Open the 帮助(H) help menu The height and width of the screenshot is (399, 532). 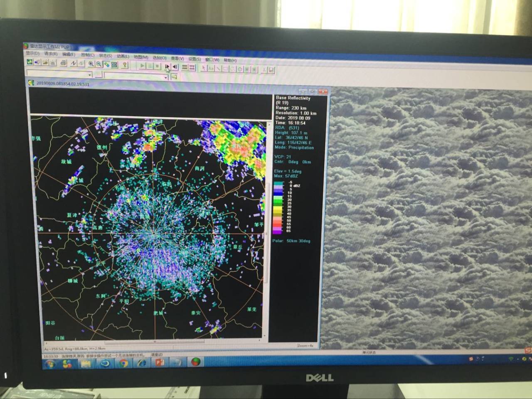tap(230, 60)
